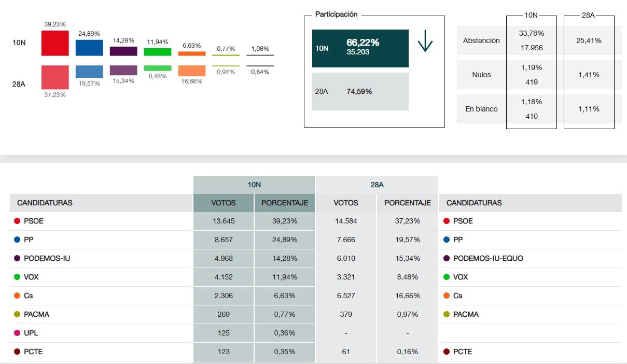This screenshot has height=364, width=627.
Task: Click the 10N green VOX bar 11,94%
Action: [158, 52]
